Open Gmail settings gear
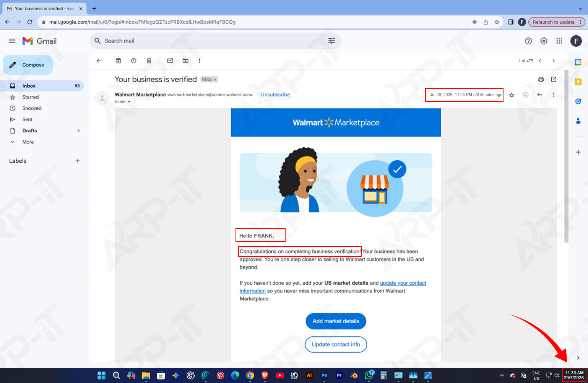 544,41
